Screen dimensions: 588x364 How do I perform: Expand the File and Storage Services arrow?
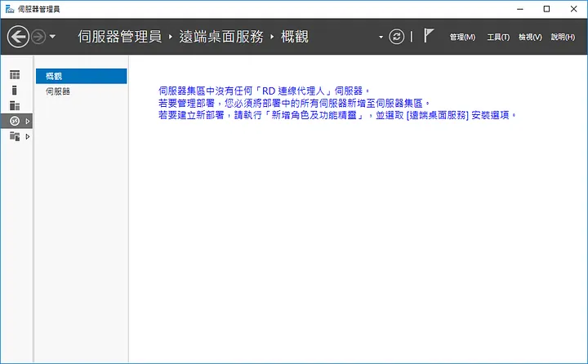28,137
